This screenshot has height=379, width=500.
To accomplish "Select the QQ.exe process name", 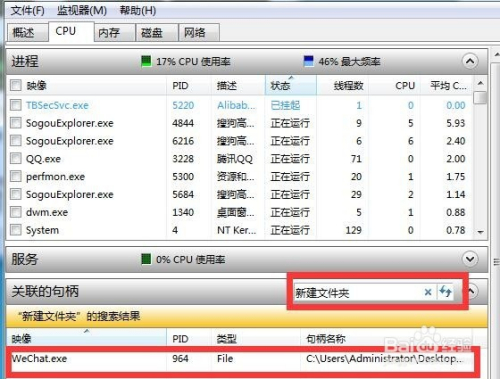I will (x=43, y=159).
